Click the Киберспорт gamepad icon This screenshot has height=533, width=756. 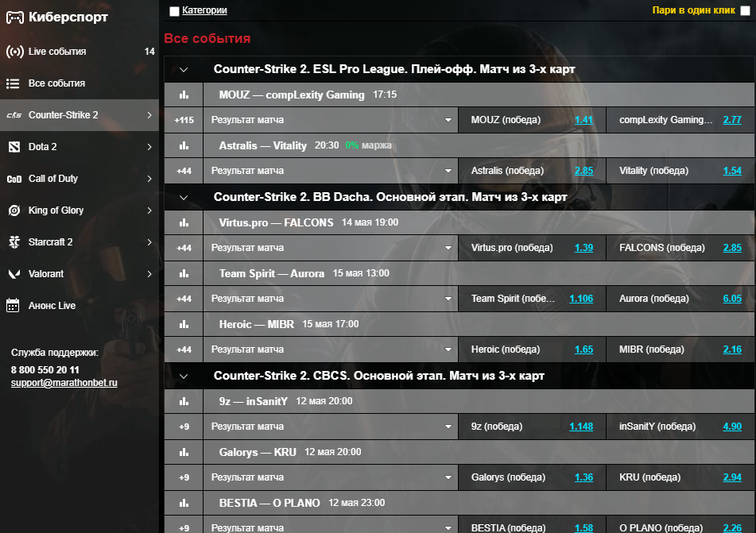14,17
